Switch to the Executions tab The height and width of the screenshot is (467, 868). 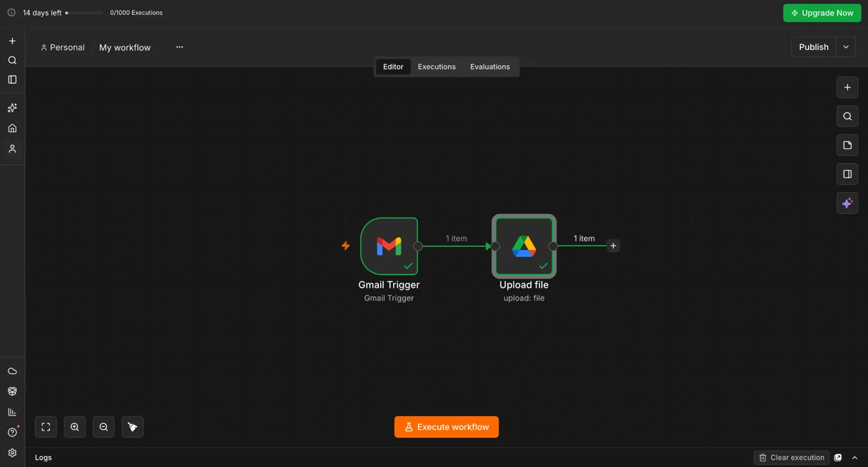coord(436,67)
